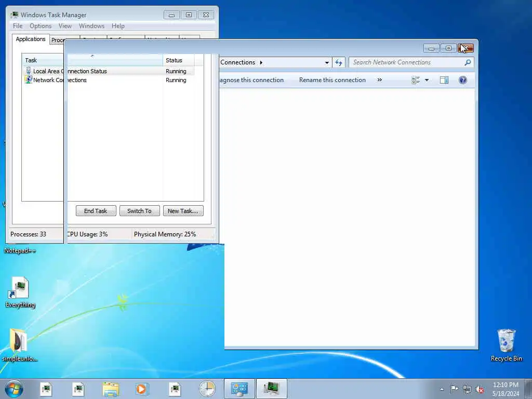The width and height of the screenshot is (532, 399).
Task: Open the view options dropdown arrow
Action: point(427,80)
